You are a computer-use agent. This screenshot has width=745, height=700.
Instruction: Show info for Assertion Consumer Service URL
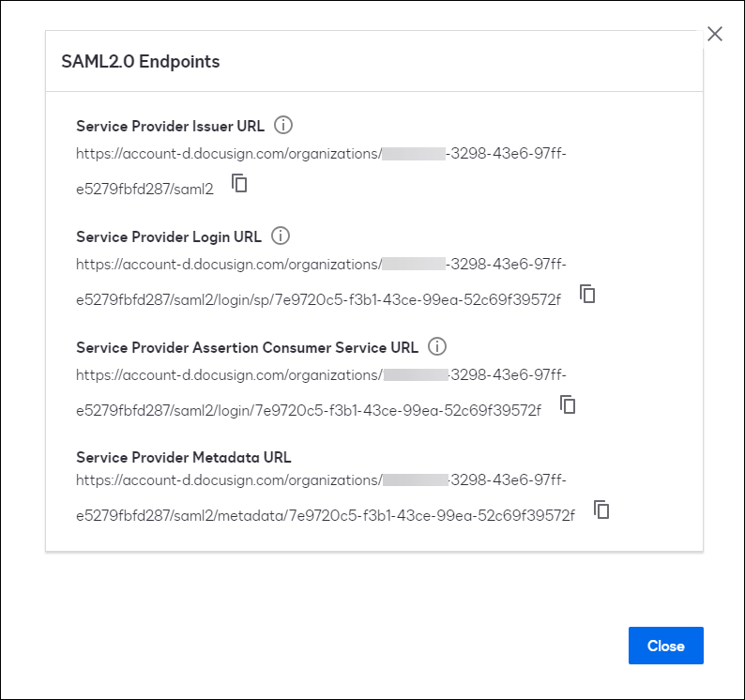(x=437, y=347)
